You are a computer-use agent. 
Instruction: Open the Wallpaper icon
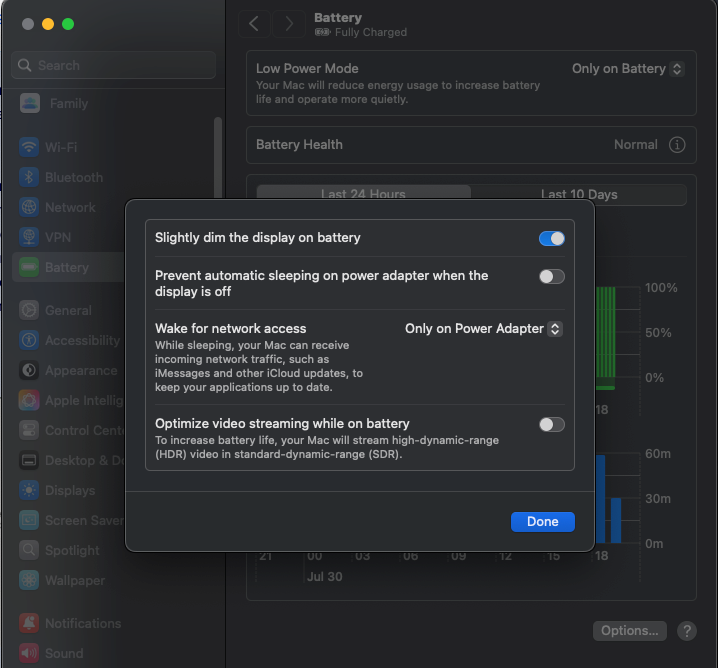click(x=29, y=580)
